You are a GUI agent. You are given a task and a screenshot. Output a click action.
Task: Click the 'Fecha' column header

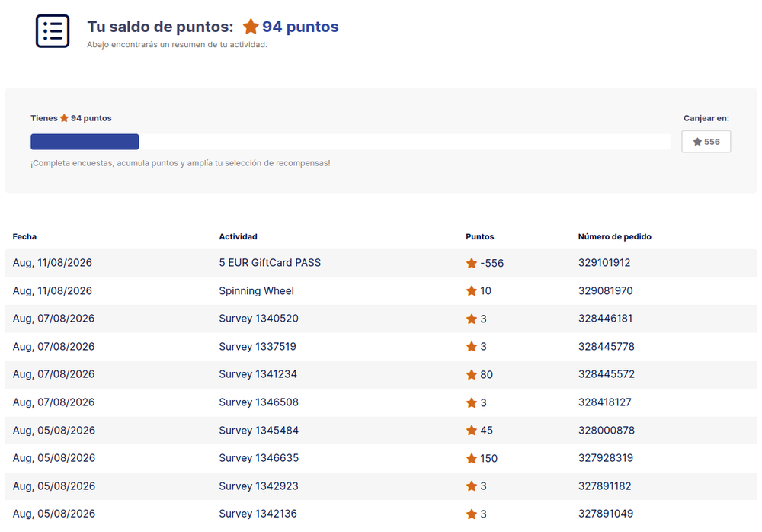(x=25, y=236)
